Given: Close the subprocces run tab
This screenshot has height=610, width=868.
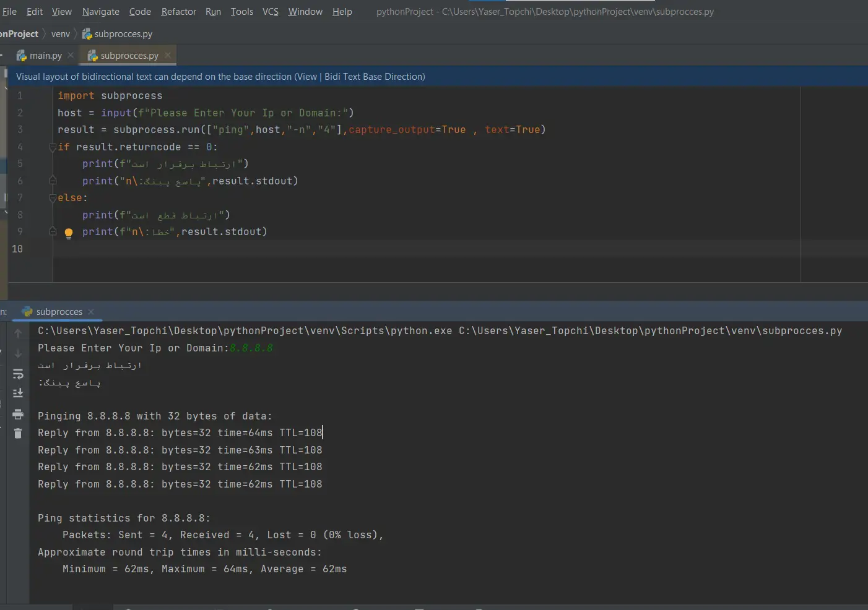Looking at the screenshot, I should pos(91,312).
